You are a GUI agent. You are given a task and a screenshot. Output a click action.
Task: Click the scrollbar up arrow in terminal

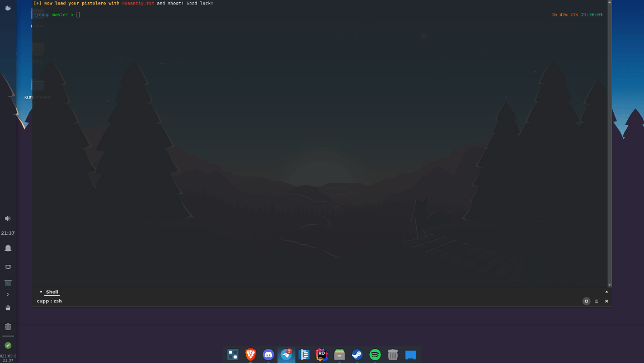pyautogui.click(x=609, y=2)
